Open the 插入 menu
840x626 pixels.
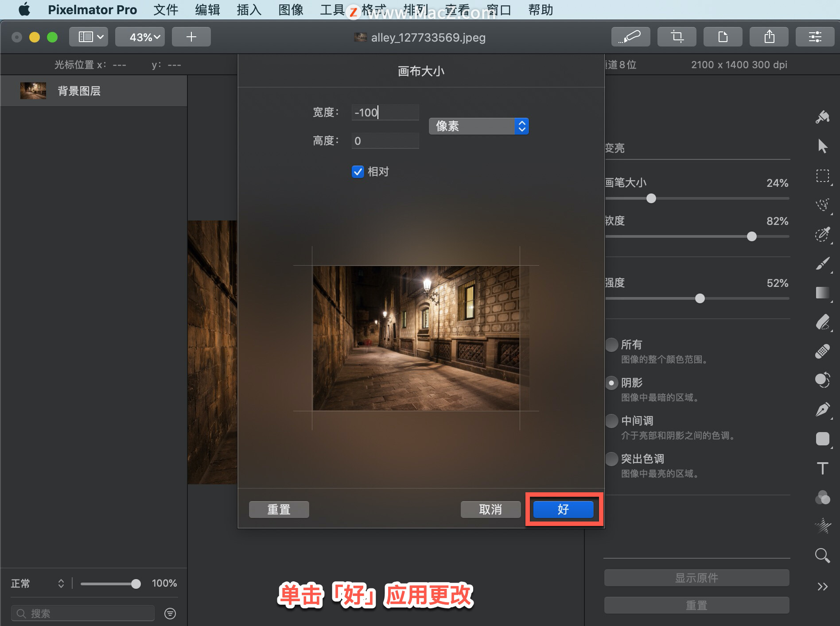pyautogui.click(x=249, y=10)
